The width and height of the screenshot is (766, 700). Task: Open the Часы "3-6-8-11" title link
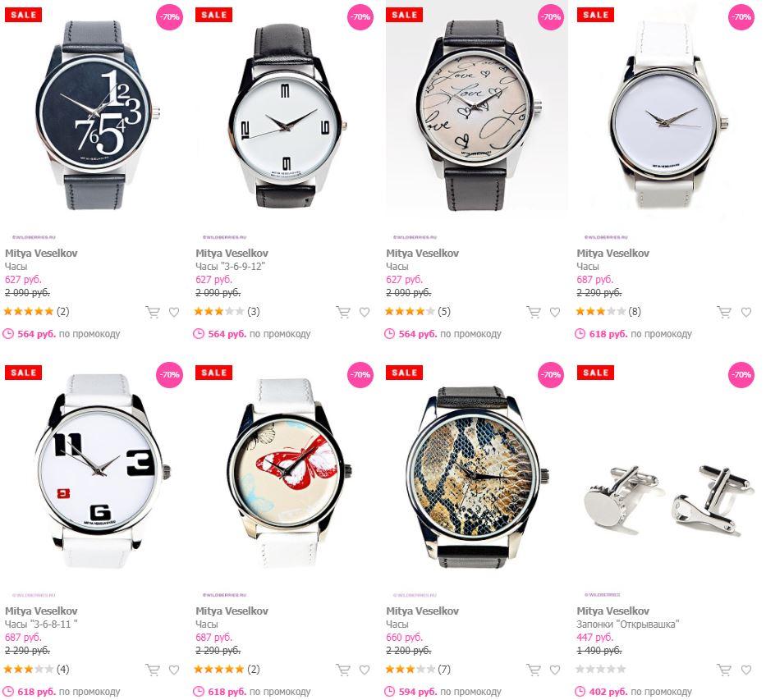tap(41, 625)
